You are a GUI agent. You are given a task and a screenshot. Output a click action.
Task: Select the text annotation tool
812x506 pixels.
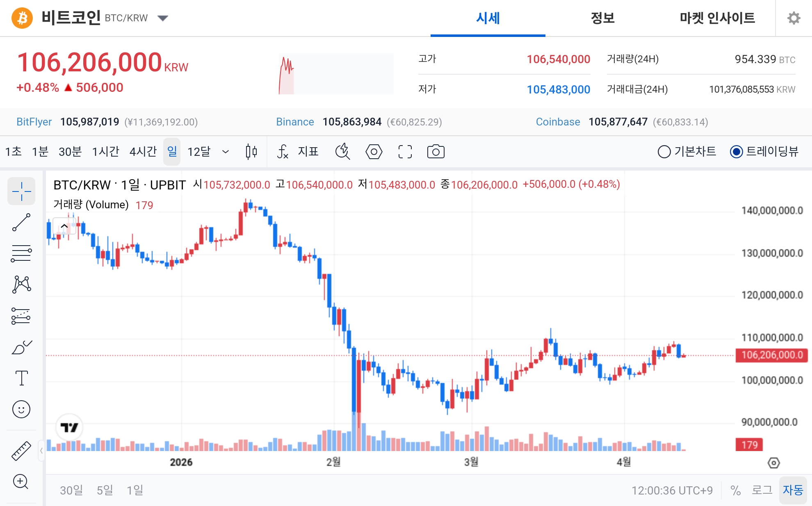(x=21, y=378)
